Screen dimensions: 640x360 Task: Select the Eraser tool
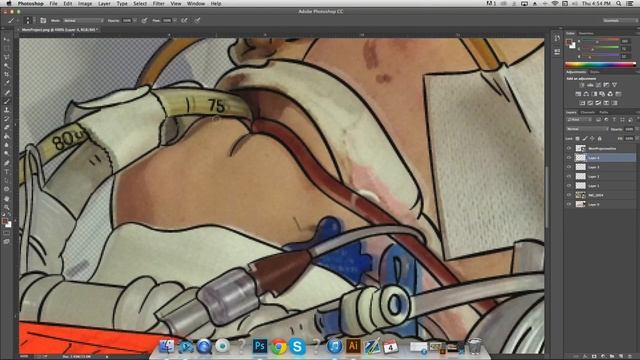7,127
